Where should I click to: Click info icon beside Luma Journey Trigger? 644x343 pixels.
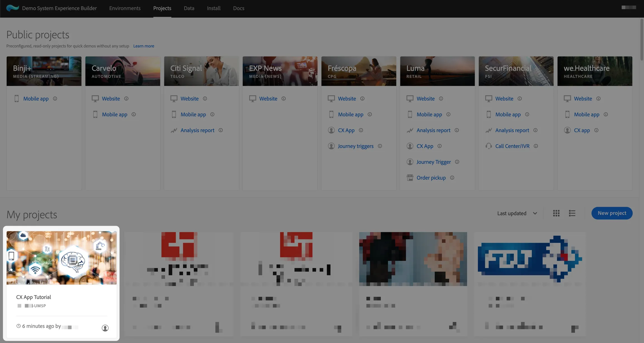click(x=457, y=162)
